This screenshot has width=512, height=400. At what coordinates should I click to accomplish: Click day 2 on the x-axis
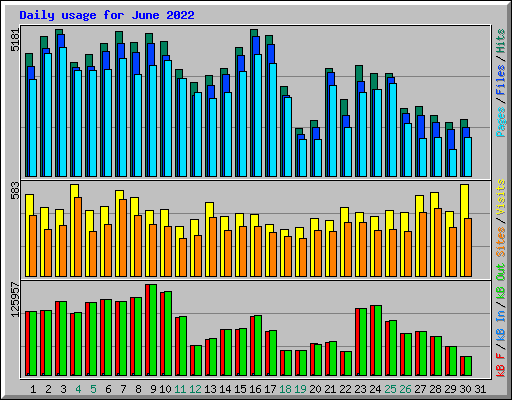(x=48, y=389)
